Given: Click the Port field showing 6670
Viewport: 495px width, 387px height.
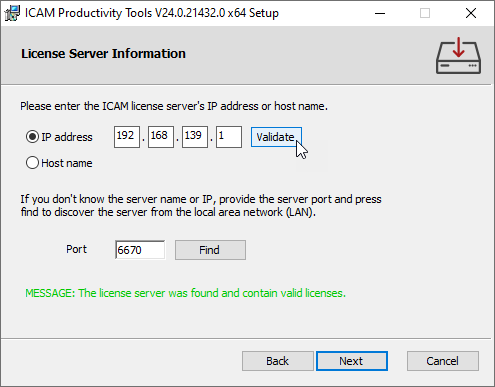Looking at the screenshot, I should 140,250.
